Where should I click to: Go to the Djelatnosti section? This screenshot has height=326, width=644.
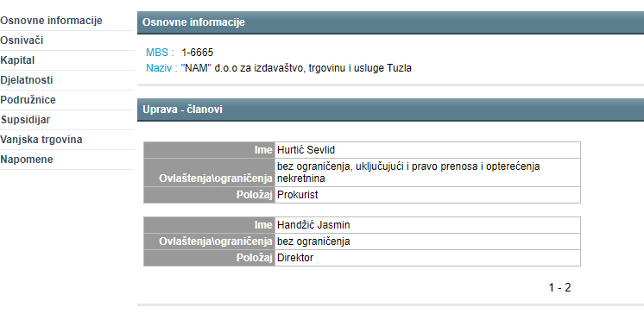point(27,80)
